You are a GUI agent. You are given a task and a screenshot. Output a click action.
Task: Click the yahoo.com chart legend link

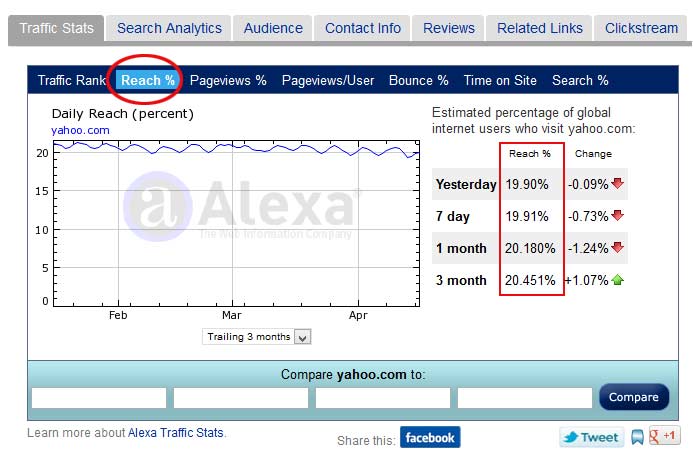(x=80, y=130)
